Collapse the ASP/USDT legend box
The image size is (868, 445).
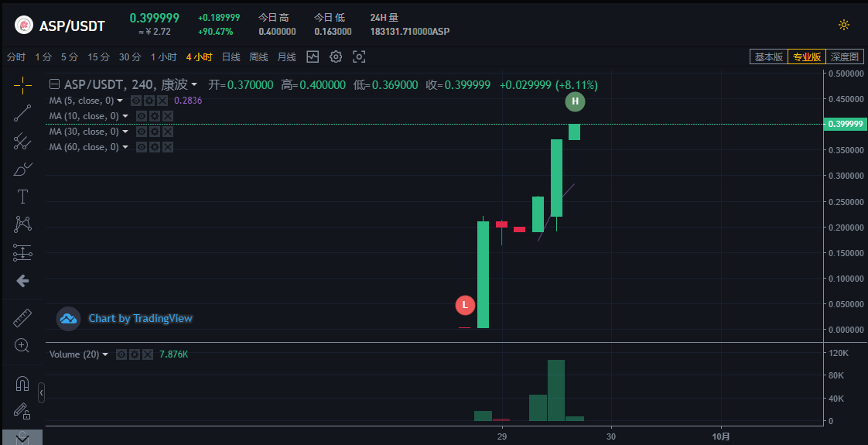pyautogui.click(x=54, y=84)
